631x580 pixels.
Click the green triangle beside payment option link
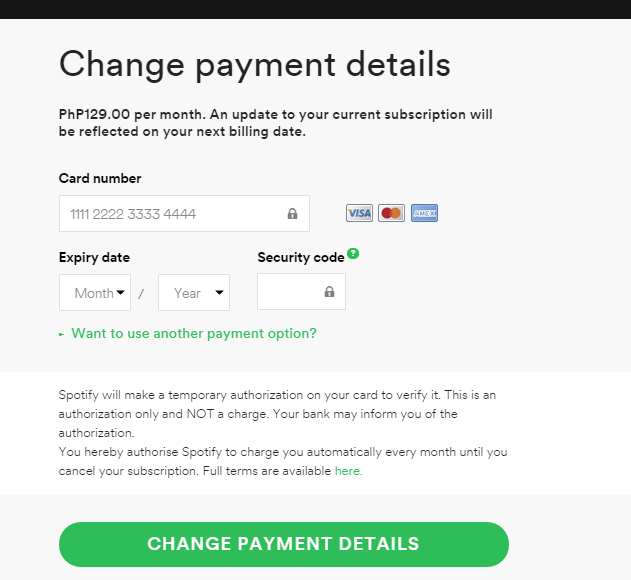click(62, 334)
